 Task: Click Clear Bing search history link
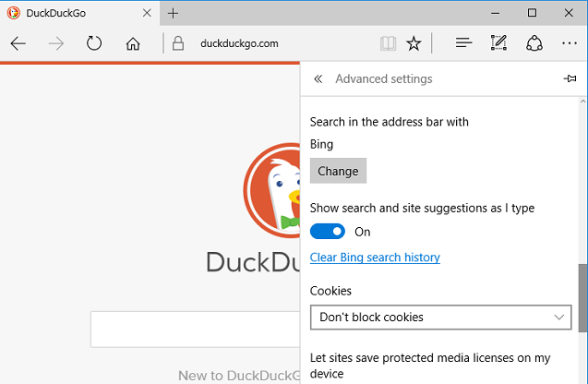[375, 258]
